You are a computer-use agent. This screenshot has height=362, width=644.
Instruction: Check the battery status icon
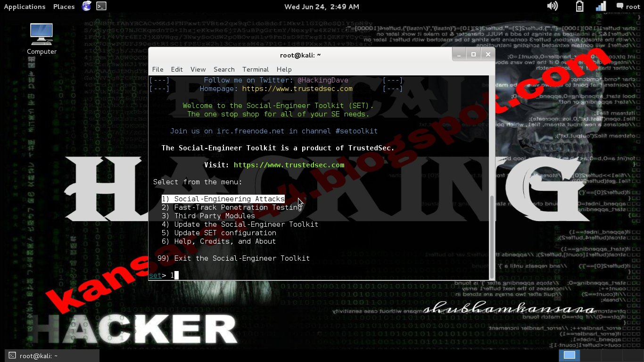pos(580,6)
